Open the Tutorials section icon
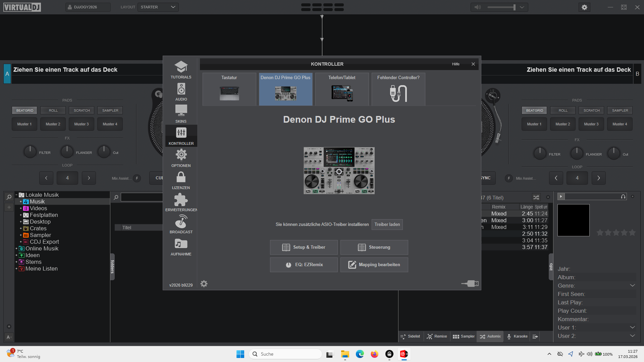Screen dimensions: 644x362 coord(181,67)
